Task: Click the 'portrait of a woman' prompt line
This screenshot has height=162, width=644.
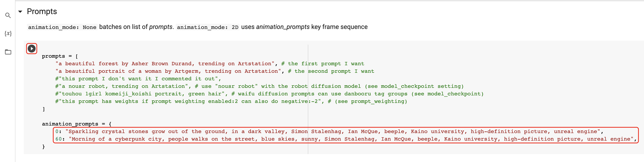Action: [215, 71]
